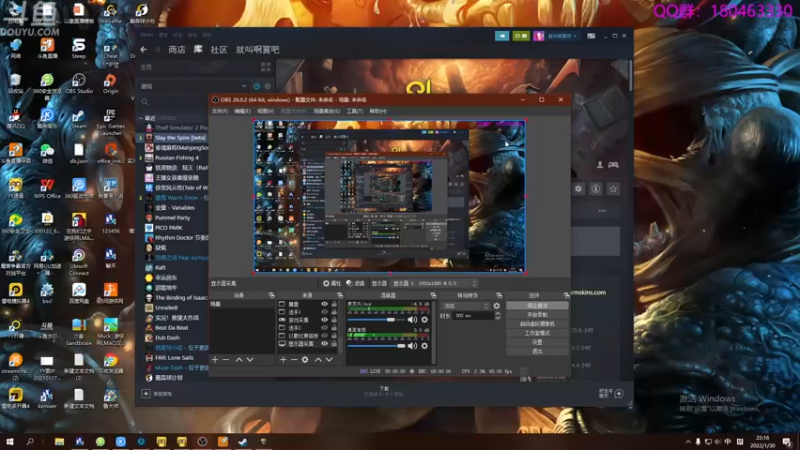Pop out the audio mixer dock panel
Viewport: 800px width, 450px height.
tap(433, 295)
